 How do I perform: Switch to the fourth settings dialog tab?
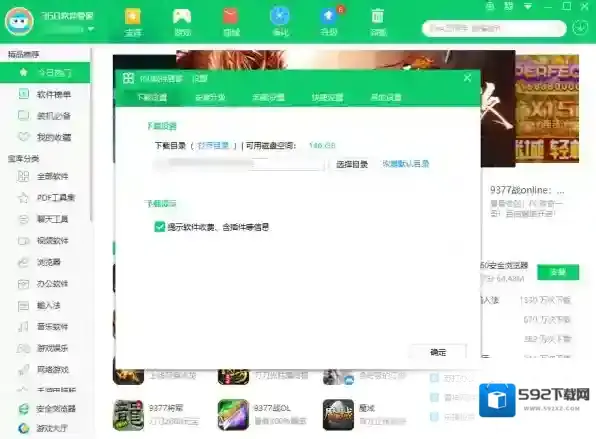point(327,97)
